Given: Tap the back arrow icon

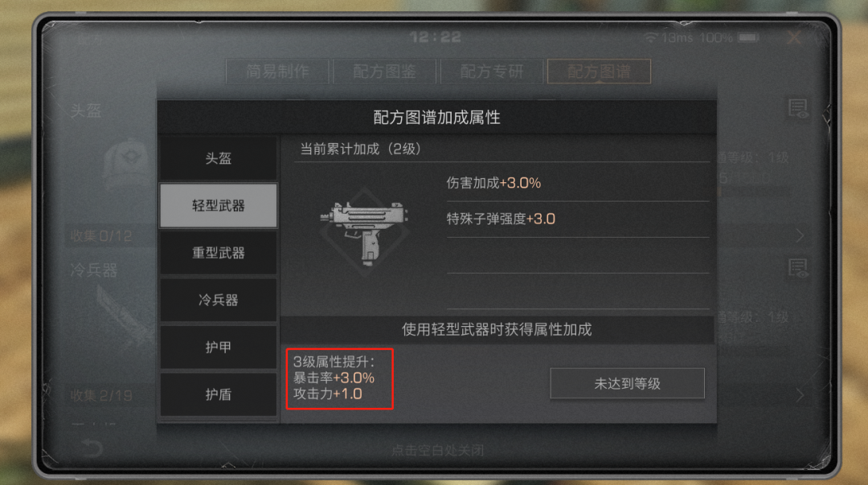Looking at the screenshot, I should tap(92, 446).
